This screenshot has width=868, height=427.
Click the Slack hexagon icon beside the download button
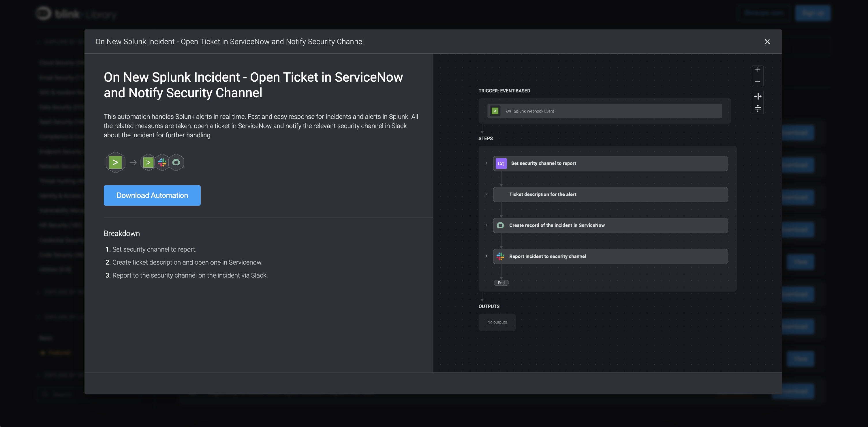[x=162, y=162]
